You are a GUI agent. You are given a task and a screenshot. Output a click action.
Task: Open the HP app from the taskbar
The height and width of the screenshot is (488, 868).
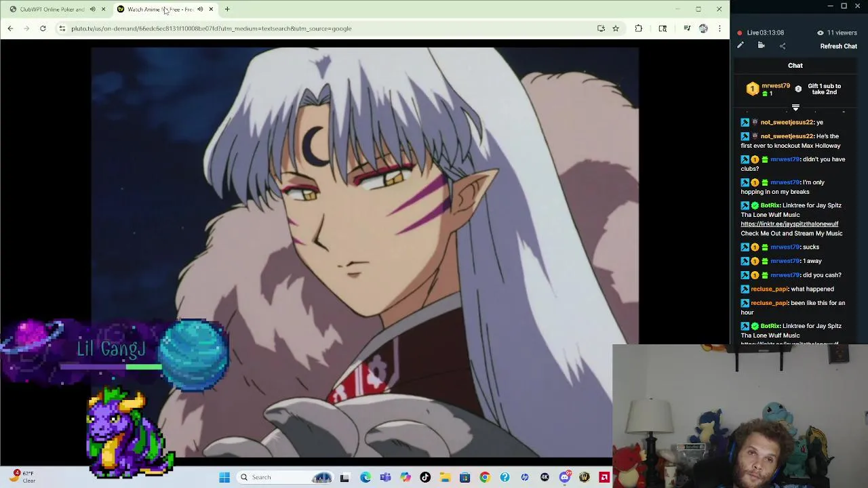(x=524, y=477)
